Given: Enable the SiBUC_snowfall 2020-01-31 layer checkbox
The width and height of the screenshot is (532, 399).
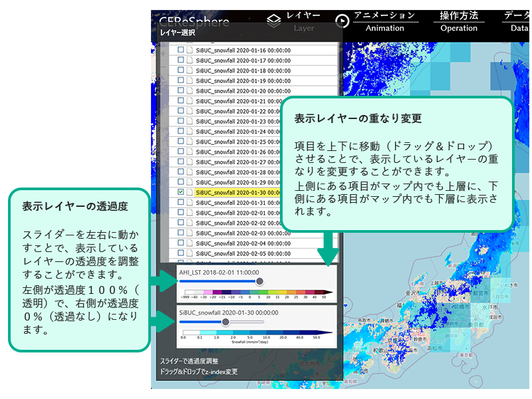Looking at the screenshot, I should [x=181, y=203].
